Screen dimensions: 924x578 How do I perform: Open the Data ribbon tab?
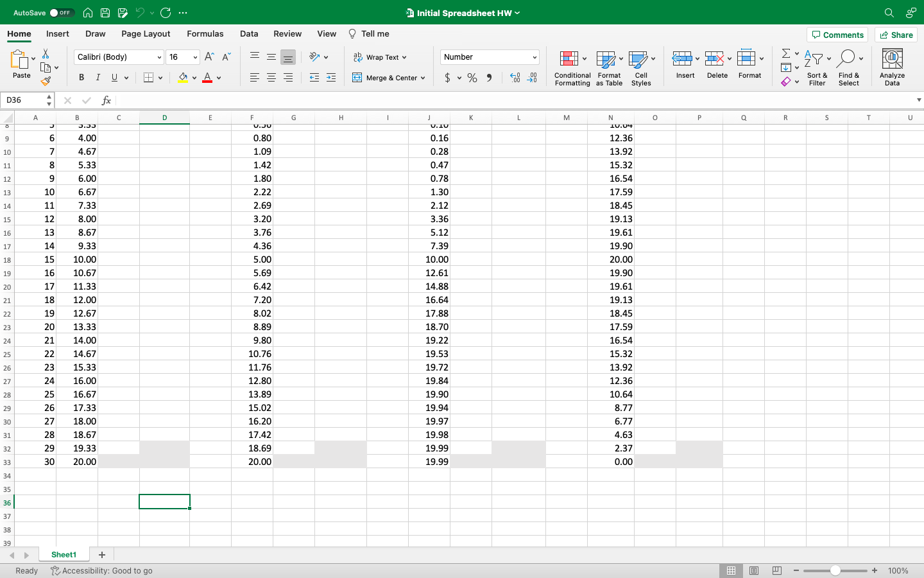click(x=249, y=33)
